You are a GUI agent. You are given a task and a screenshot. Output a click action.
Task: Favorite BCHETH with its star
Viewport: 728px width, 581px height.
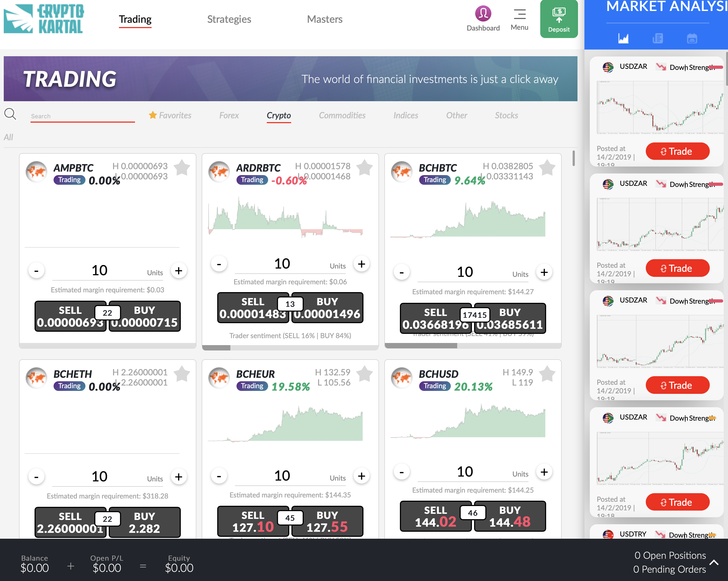point(182,374)
